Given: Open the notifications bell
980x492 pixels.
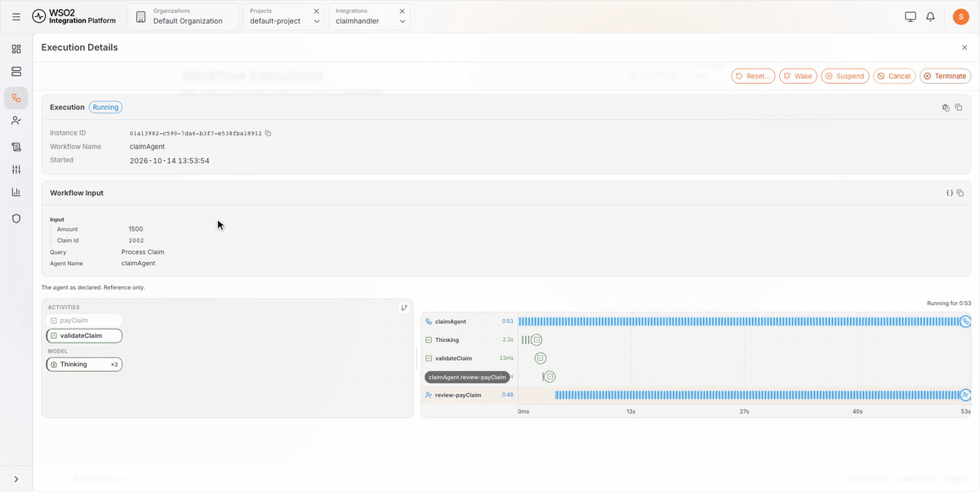Looking at the screenshot, I should click(x=930, y=16).
